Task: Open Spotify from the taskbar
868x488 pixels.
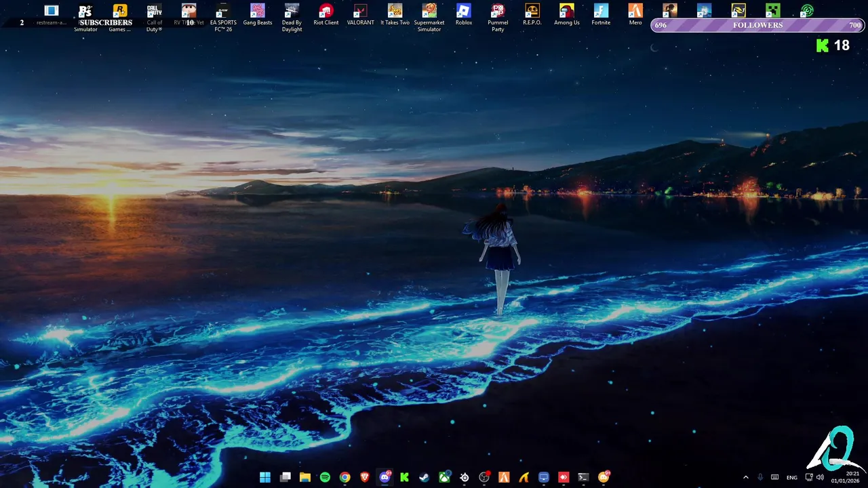Action: point(325,477)
